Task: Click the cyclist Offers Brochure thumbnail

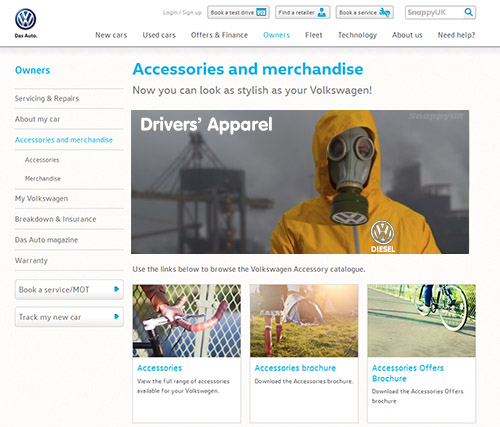Action: pyautogui.click(x=422, y=321)
